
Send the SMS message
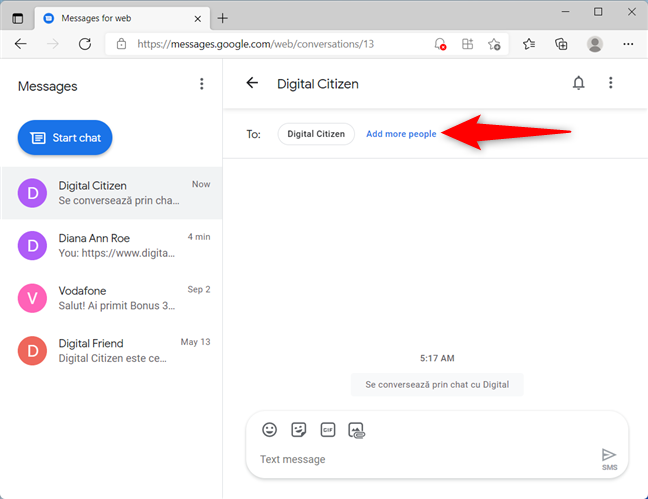[x=609, y=458]
